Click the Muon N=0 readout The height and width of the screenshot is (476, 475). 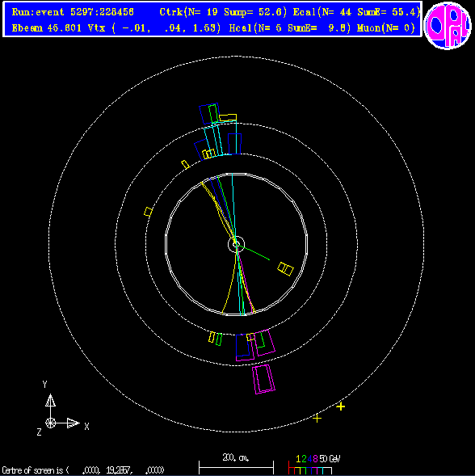coord(386,28)
